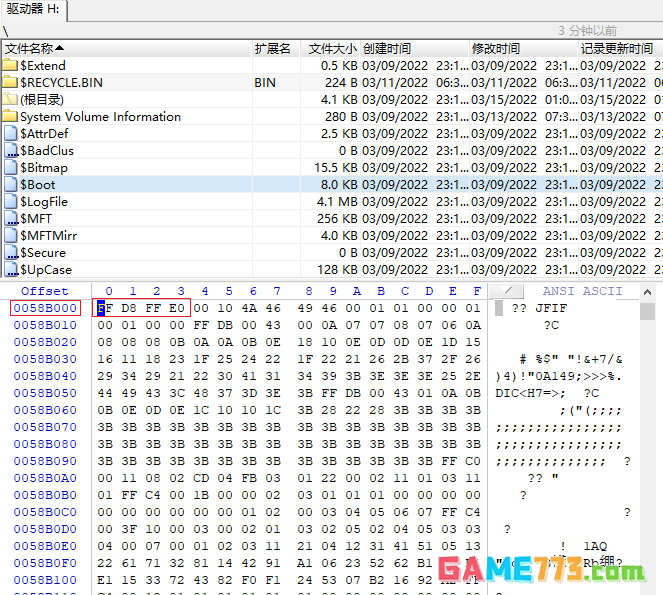
Task: Click the pencil icon beside ANSI ASCII
Action: click(508, 291)
